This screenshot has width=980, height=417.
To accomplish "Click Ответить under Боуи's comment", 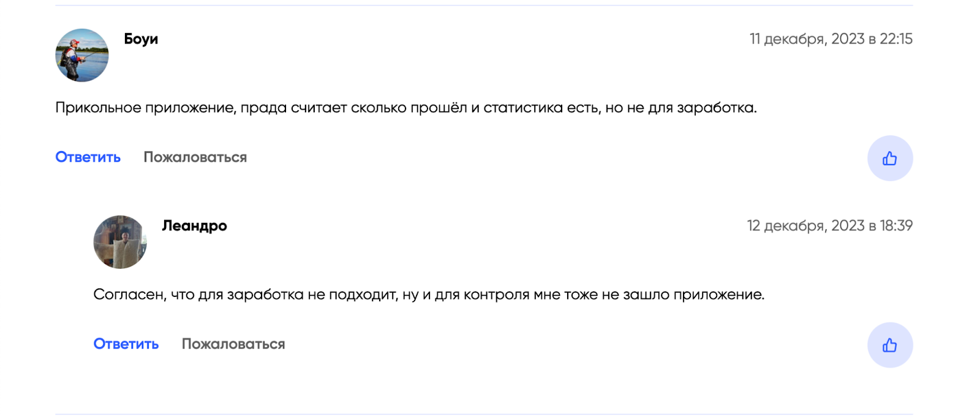I will tap(88, 157).
